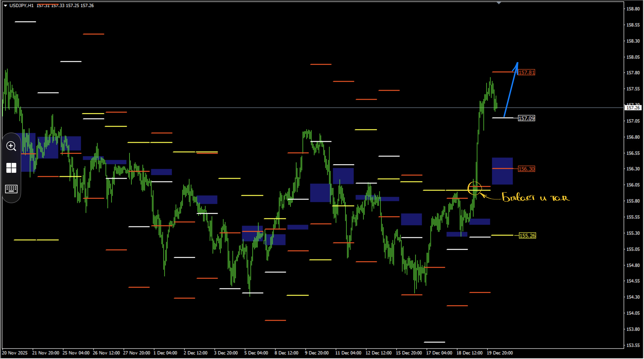Click the chart shift triangle marker at top
644x359 pixels.
coord(499,3)
